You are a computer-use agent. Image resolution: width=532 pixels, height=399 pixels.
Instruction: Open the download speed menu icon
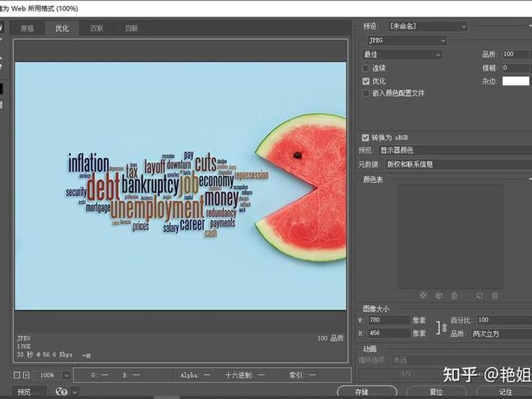pyautogui.click(x=86, y=355)
